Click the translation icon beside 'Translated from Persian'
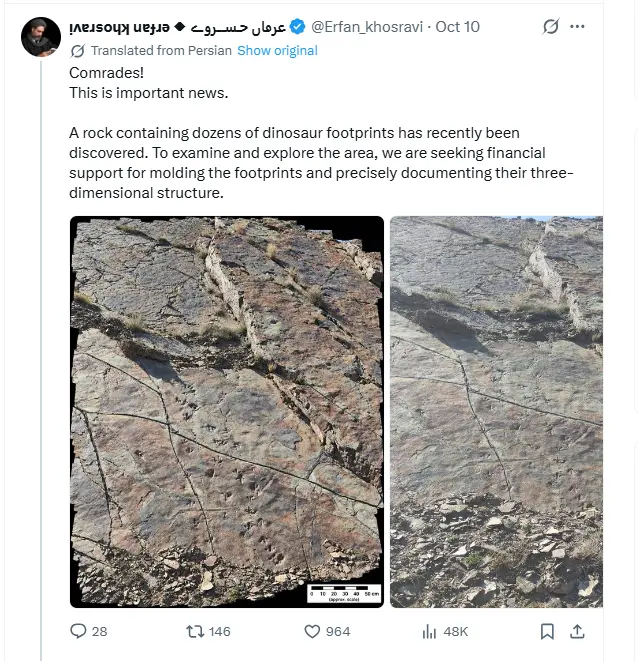Viewport: 638px width, 662px height. click(x=78, y=51)
